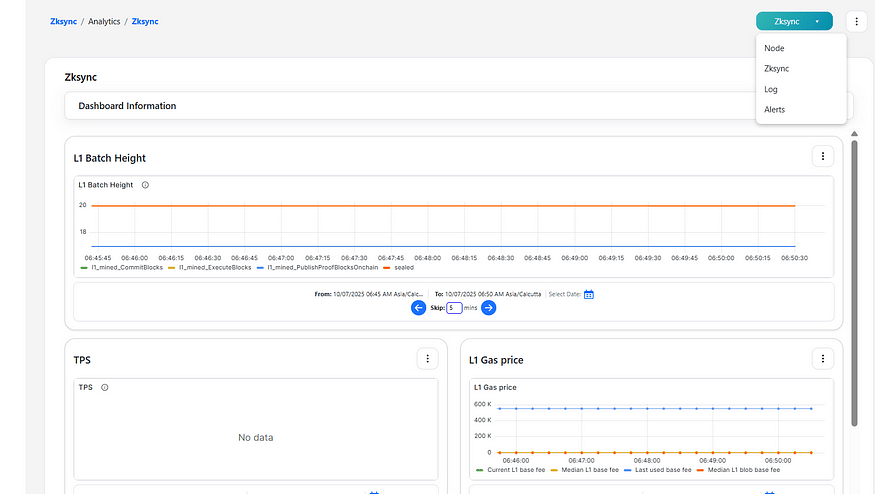Toggle Last used base fee legend

tap(657, 470)
